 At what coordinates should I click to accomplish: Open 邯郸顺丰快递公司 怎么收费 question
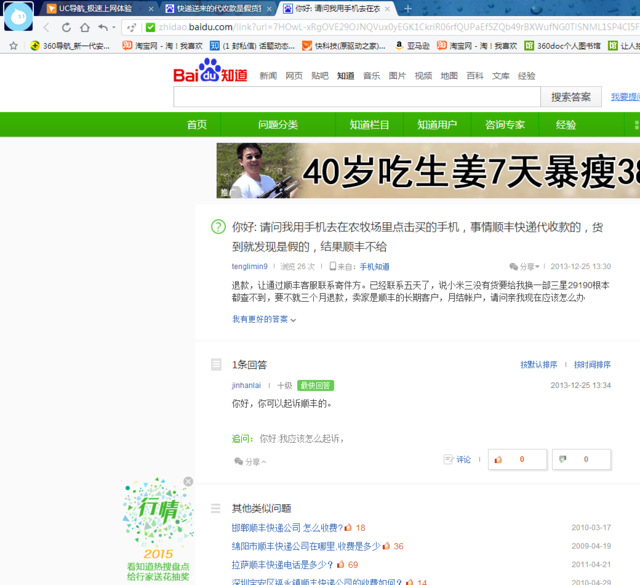[x=287, y=528]
